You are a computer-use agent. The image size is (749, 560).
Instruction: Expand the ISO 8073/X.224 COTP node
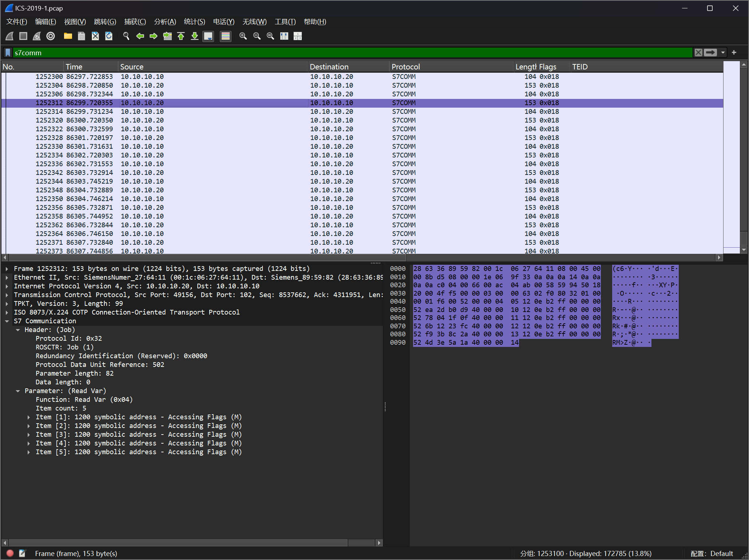[7, 312]
